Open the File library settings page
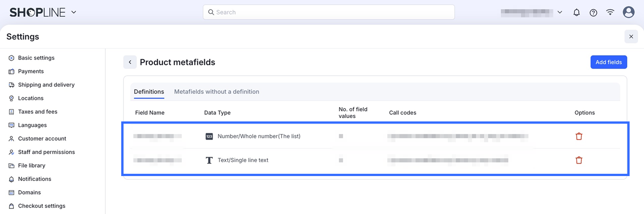Image resolution: width=644 pixels, height=214 pixels. (31, 165)
